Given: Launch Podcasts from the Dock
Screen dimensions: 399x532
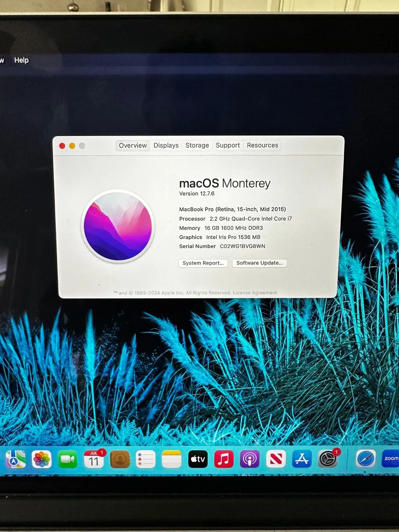Looking at the screenshot, I should 250,459.
